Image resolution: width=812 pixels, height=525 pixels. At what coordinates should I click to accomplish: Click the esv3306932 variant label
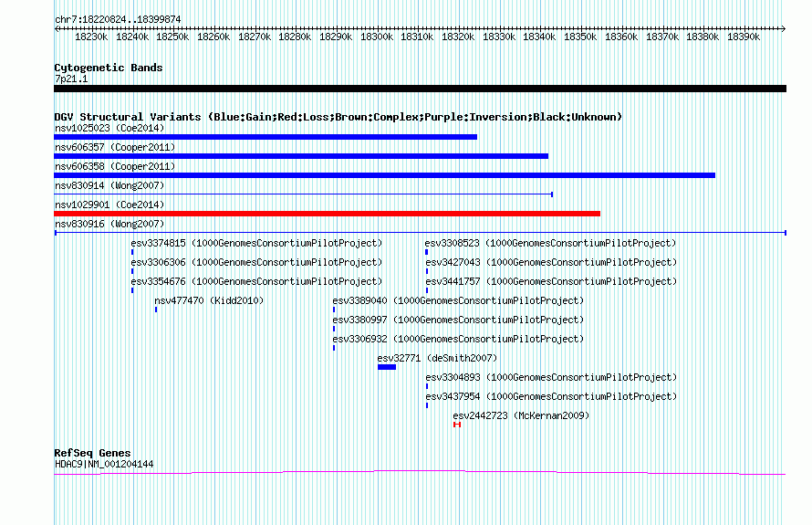coord(458,339)
